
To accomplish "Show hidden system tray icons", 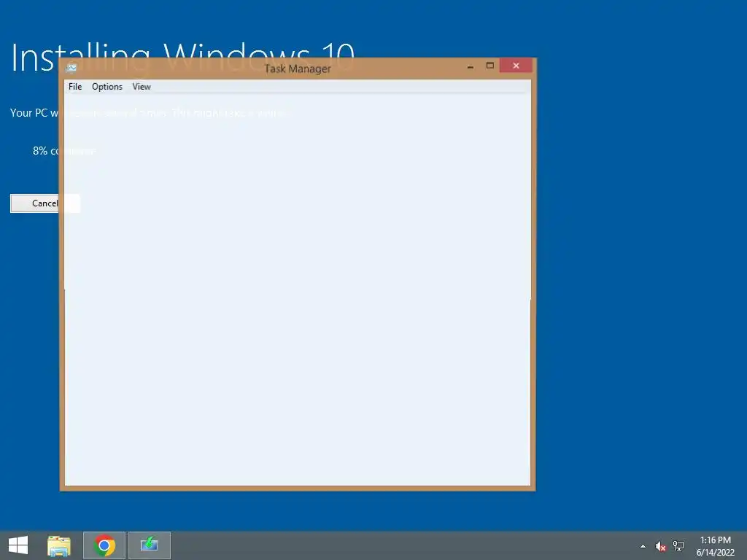I will click(x=643, y=546).
